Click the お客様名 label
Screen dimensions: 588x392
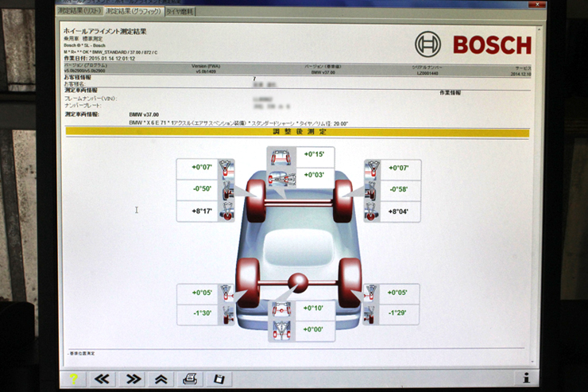coord(75,83)
